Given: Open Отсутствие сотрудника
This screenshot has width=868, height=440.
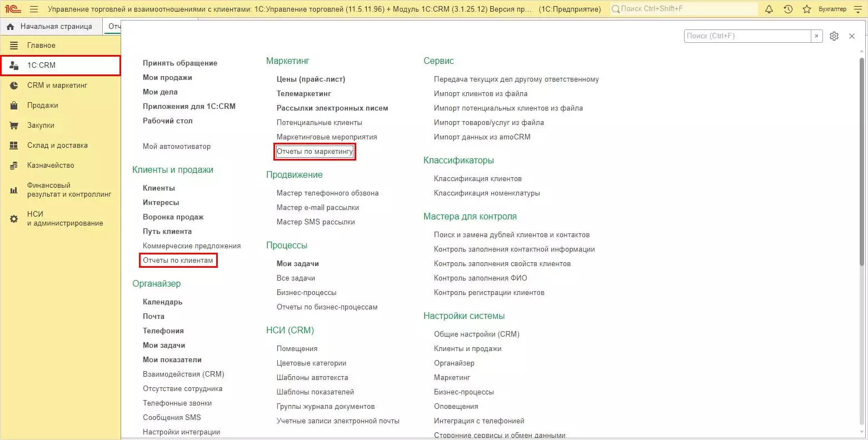Looking at the screenshot, I should pyautogui.click(x=183, y=388).
